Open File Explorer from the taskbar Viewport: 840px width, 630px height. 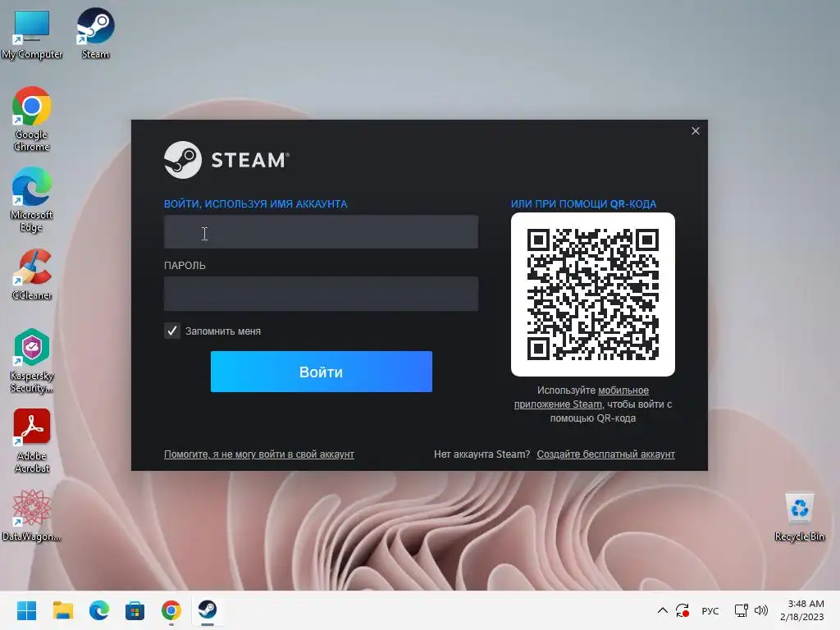[x=62, y=610]
